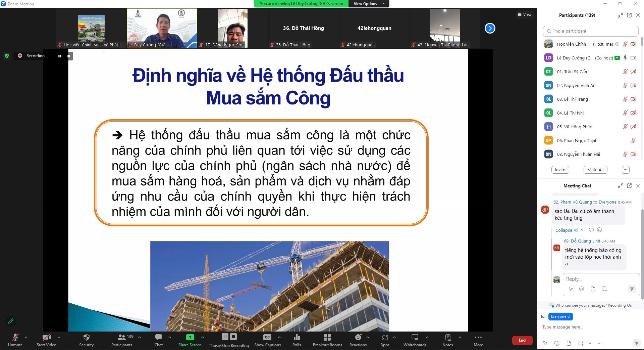Pop out the Meeting Chat panel
This screenshot has height=350, width=644.
[x=629, y=186]
